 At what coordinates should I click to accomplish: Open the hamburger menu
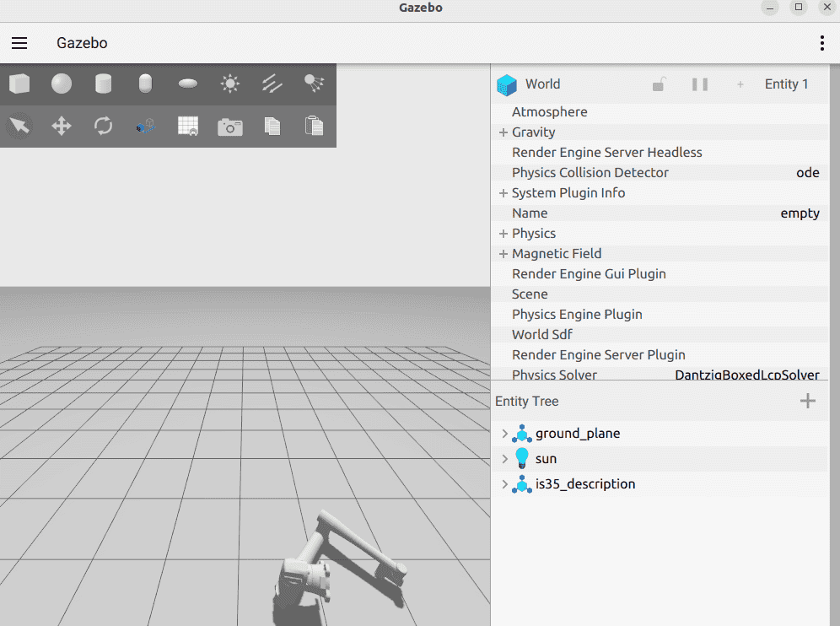point(19,43)
